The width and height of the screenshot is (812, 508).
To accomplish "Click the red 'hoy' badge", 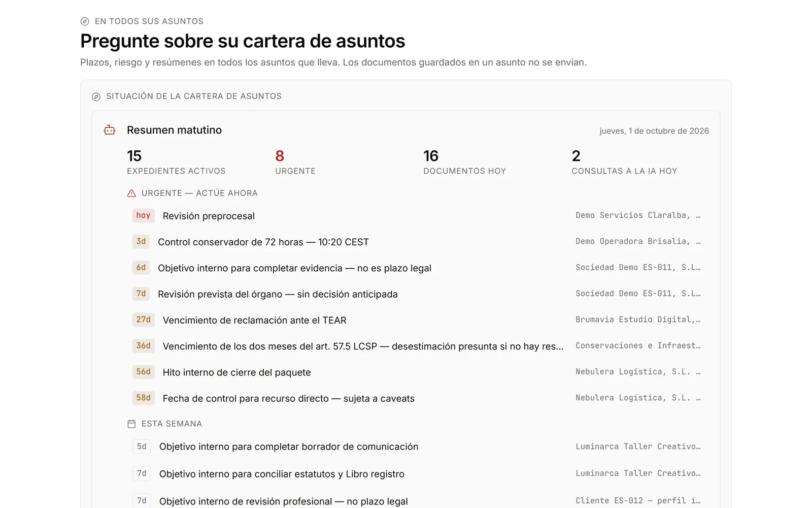I will tap(143, 215).
